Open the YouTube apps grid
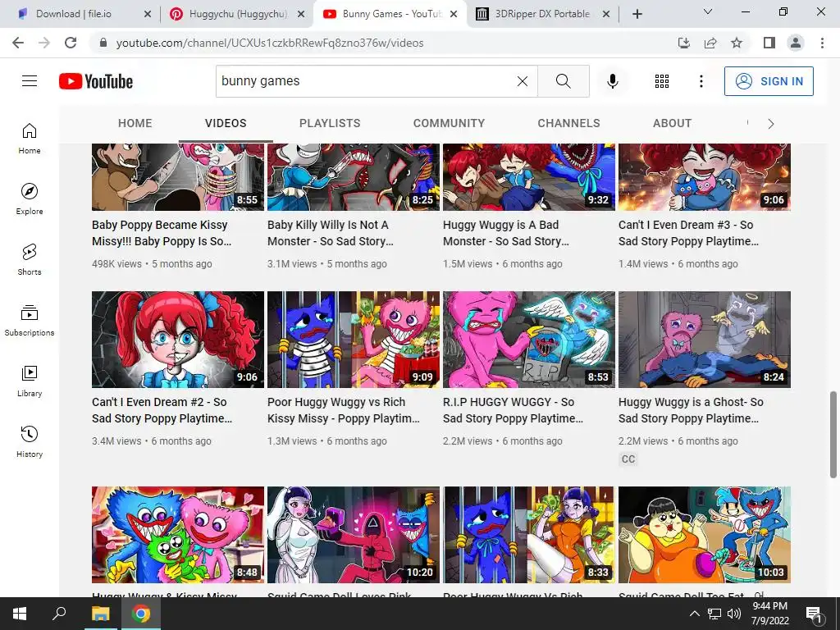The width and height of the screenshot is (840, 630). [x=662, y=81]
